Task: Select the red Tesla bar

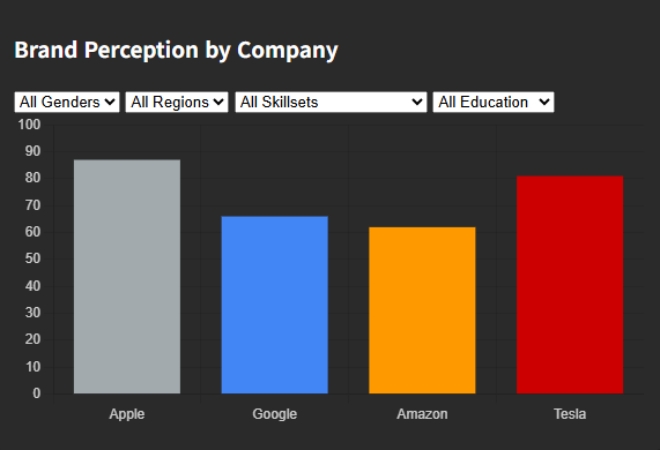Action: pyautogui.click(x=570, y=285)
